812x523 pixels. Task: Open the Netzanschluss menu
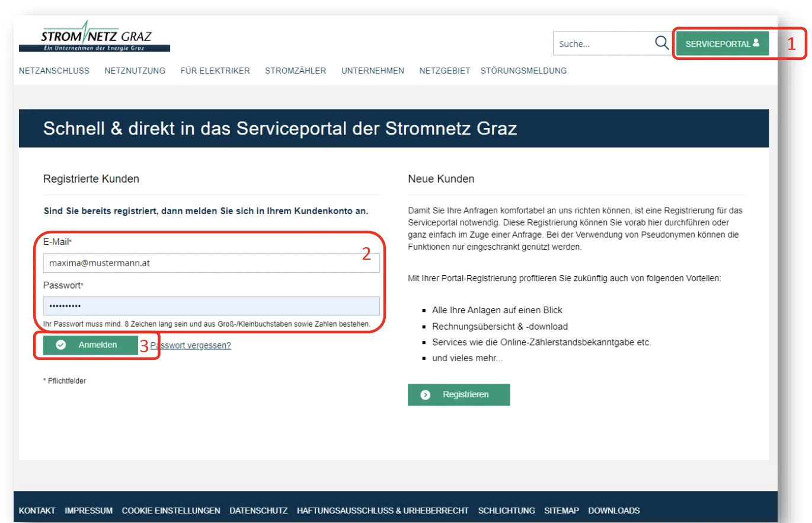click(54, 71)
